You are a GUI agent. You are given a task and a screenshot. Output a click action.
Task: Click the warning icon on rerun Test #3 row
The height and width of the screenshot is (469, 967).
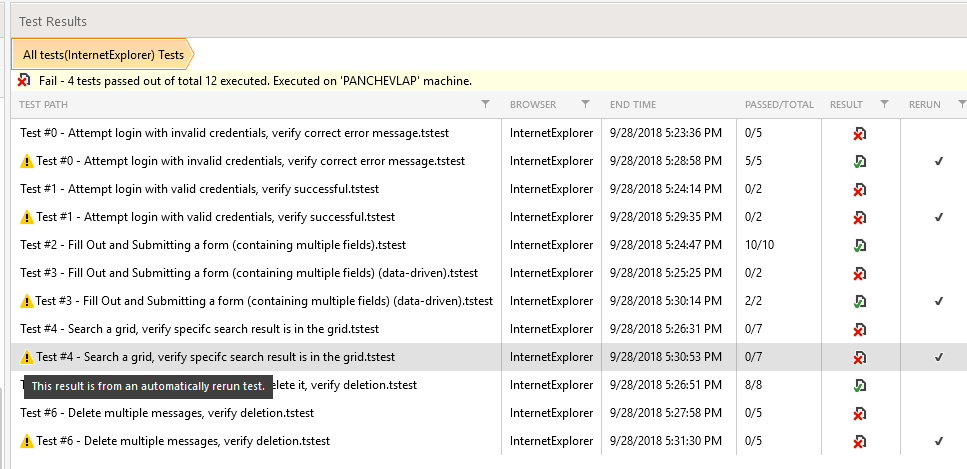27,301
